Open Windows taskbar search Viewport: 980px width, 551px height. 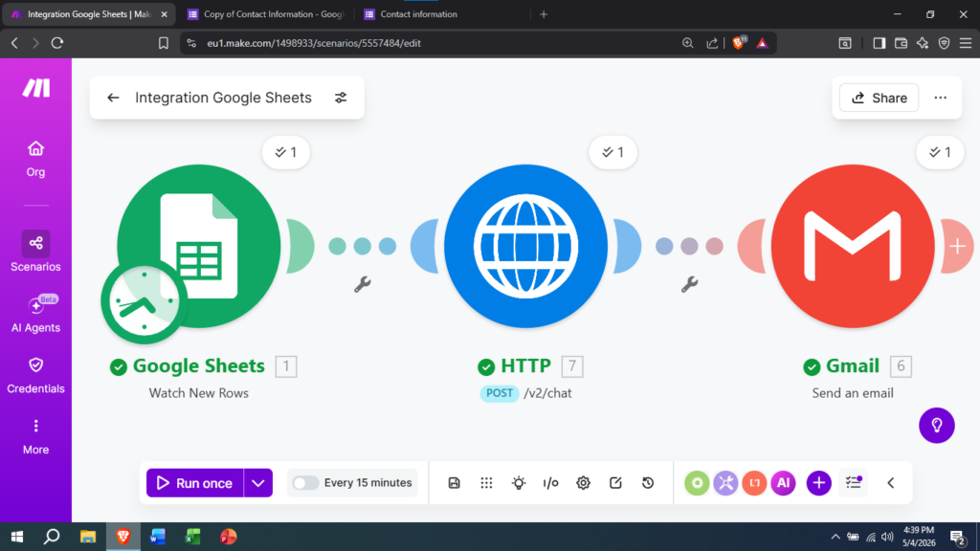click(52, 537)
